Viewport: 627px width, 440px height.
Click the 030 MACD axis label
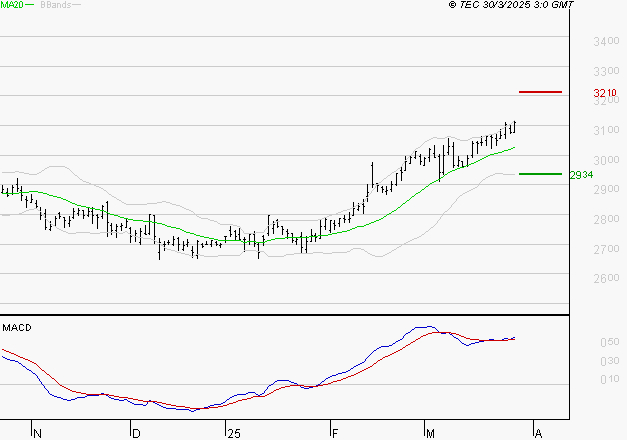click(610, 361)
